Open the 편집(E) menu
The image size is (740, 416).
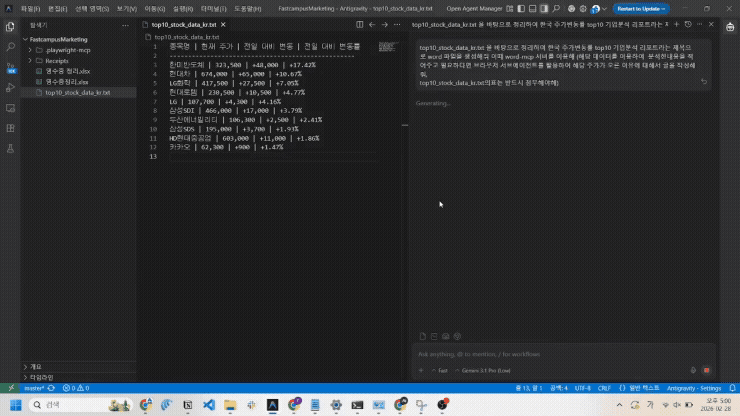coord(58,8)
